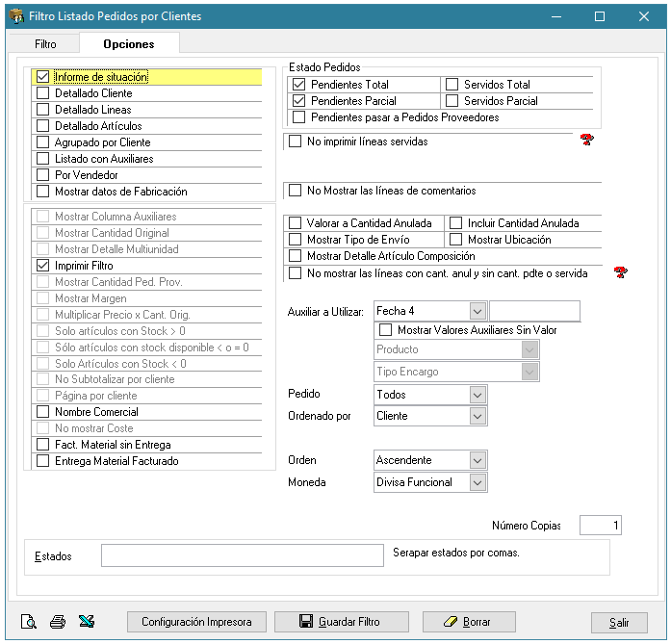Click the Estados input field

point(243,555)
